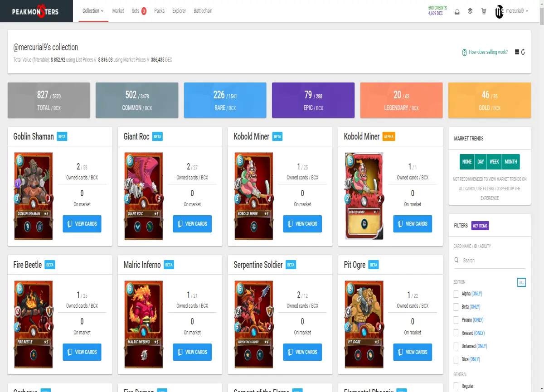Click the PeakMonsters logo
Viewport: 544px width, 392px height.
[x=36, y=11]
